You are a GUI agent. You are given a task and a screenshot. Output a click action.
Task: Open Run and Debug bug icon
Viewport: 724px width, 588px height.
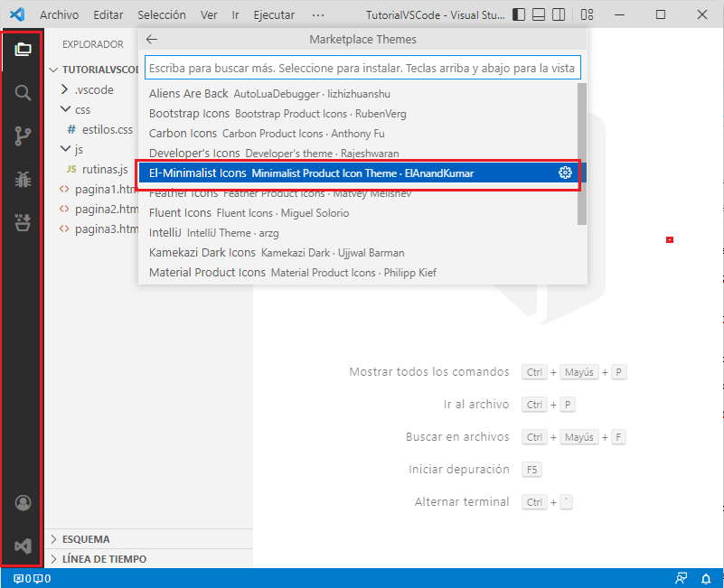pyautogui.click(x=23, y=180)
